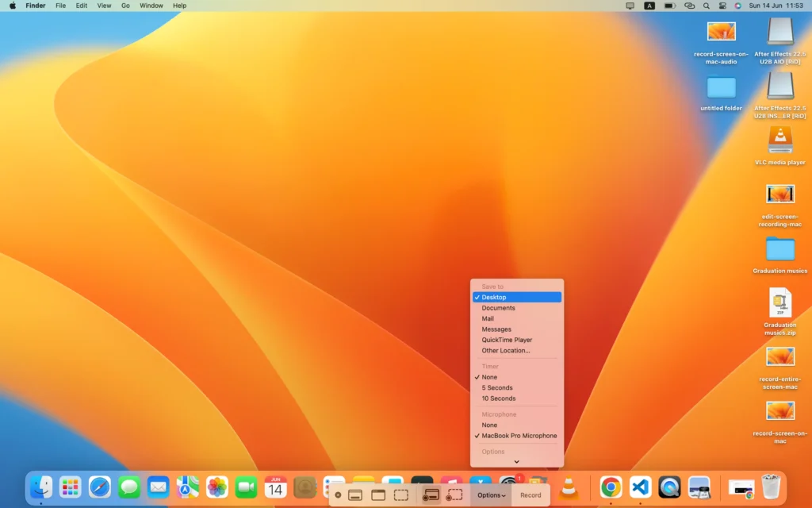Set timer to 5 Seconds
The width and height of the screenshot is (812, 508).
click(x=517, y=387)
